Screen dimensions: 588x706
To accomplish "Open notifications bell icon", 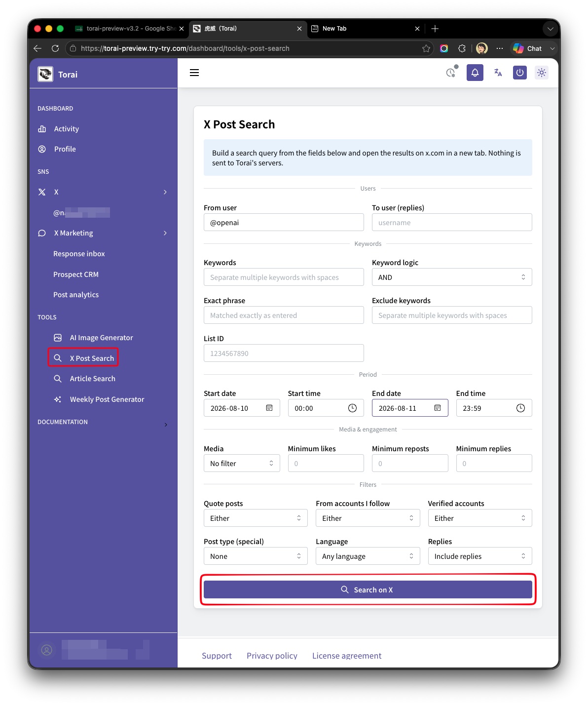I will click(475, 73).
